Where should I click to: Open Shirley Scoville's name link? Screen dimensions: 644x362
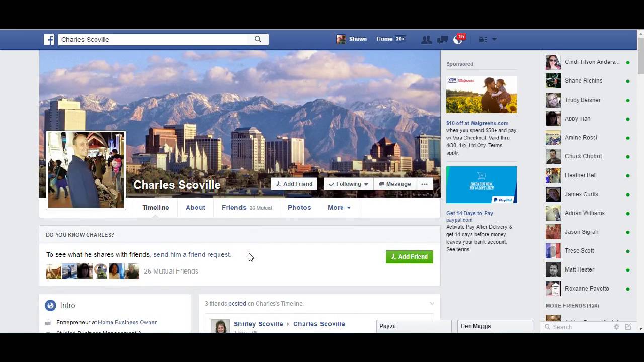pos(259,324)
